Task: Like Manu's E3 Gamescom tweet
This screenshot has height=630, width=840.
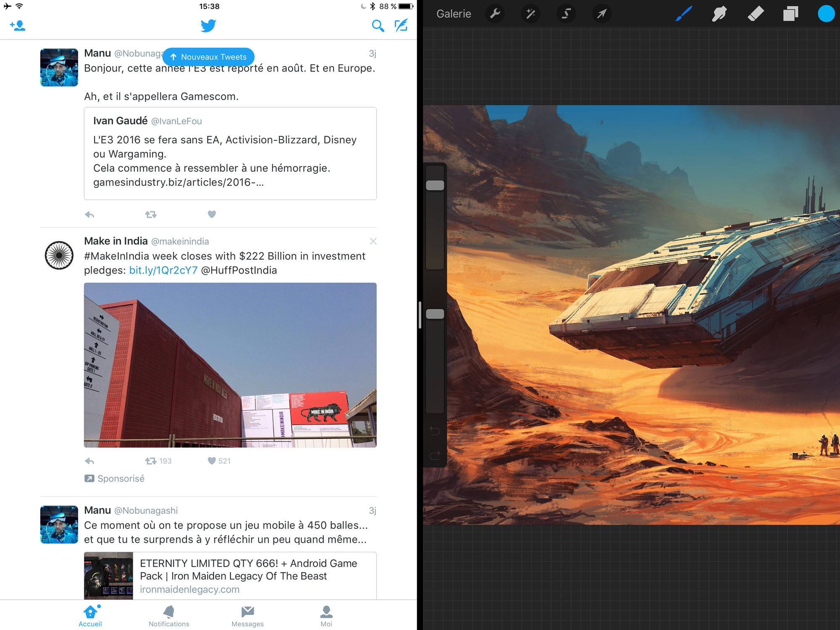Action: click(212, 214)
